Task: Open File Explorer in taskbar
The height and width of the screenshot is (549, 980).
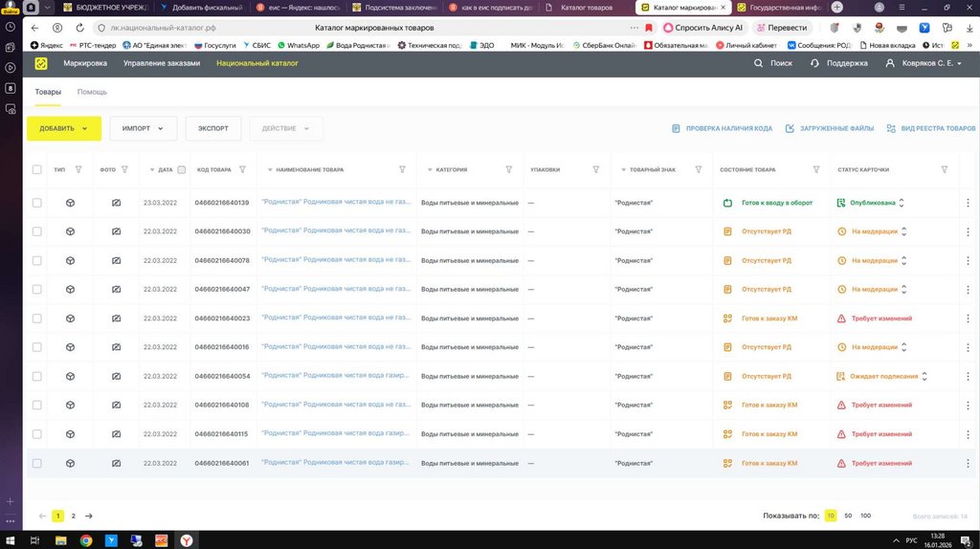Action: click(60, 541)
